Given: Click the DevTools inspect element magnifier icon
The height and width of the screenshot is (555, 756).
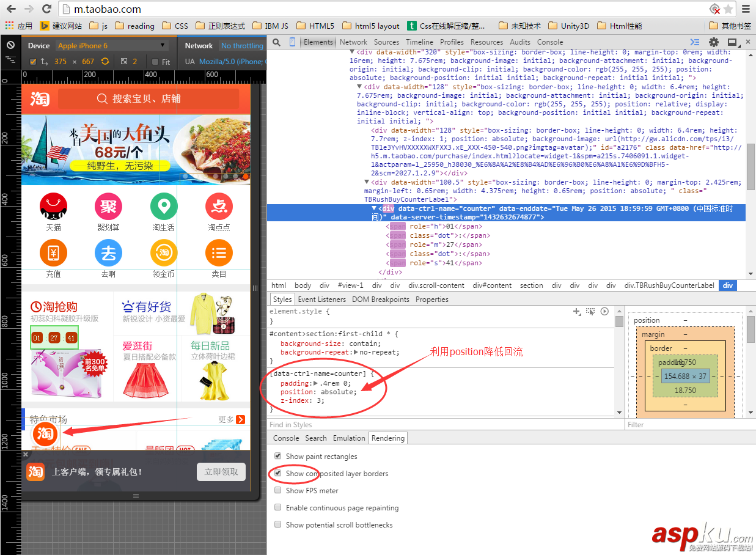Looking at the screenshot, I should (x=277, y=42).
